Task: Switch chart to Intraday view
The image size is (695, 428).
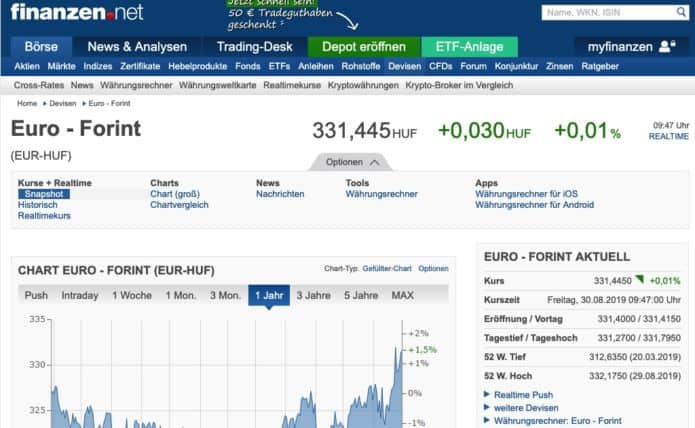Action: point(80,295)
